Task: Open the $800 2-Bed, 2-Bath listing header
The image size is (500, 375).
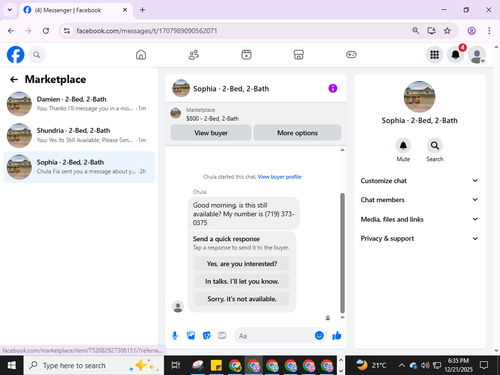Action: coord(256,114)
